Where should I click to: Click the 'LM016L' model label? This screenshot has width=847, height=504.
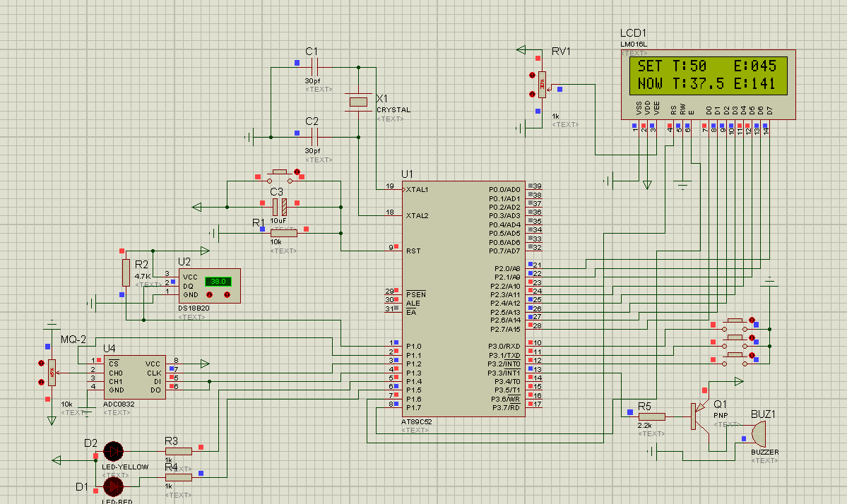pos(634,44)
